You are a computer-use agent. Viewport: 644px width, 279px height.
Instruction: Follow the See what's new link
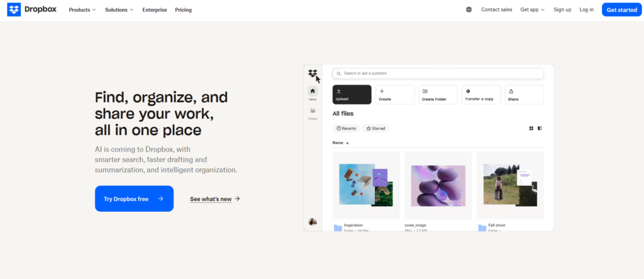(214, 199)
